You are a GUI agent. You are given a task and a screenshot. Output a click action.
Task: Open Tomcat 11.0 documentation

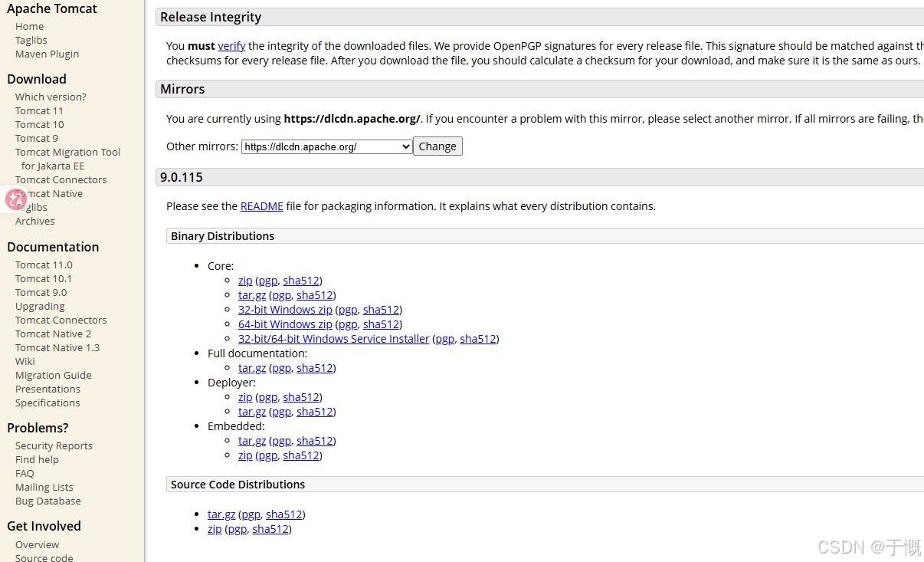[44, 265]
